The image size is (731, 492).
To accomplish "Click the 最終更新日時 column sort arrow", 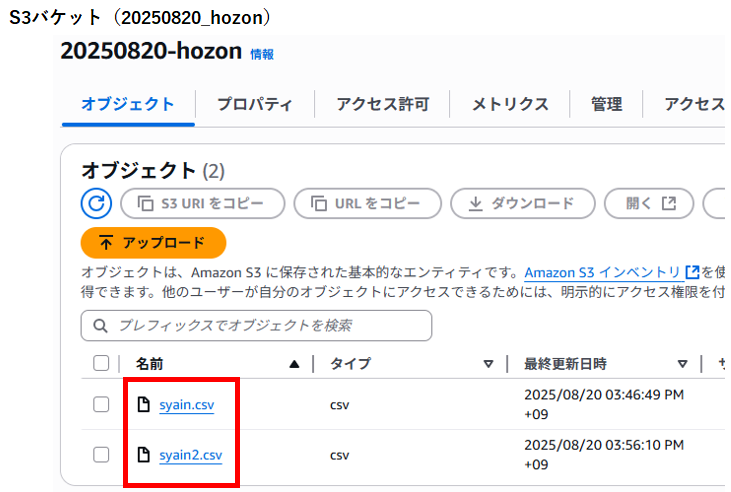I will click(x=683, y=364).
